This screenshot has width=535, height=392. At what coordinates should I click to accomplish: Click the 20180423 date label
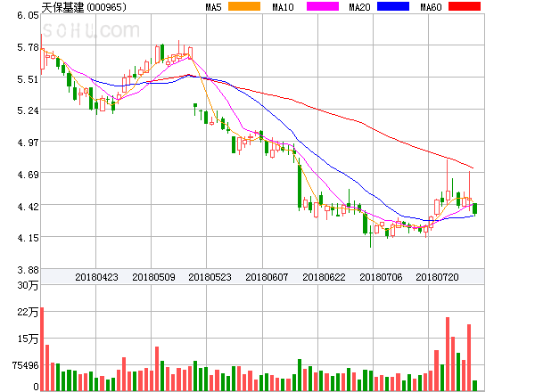96,277
